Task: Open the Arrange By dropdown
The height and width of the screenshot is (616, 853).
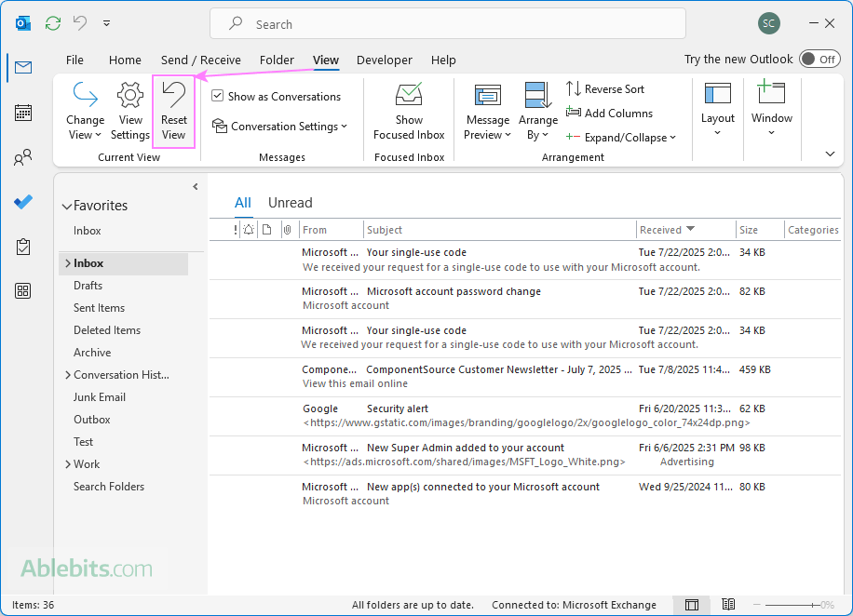Action: (x=538, y=112)
